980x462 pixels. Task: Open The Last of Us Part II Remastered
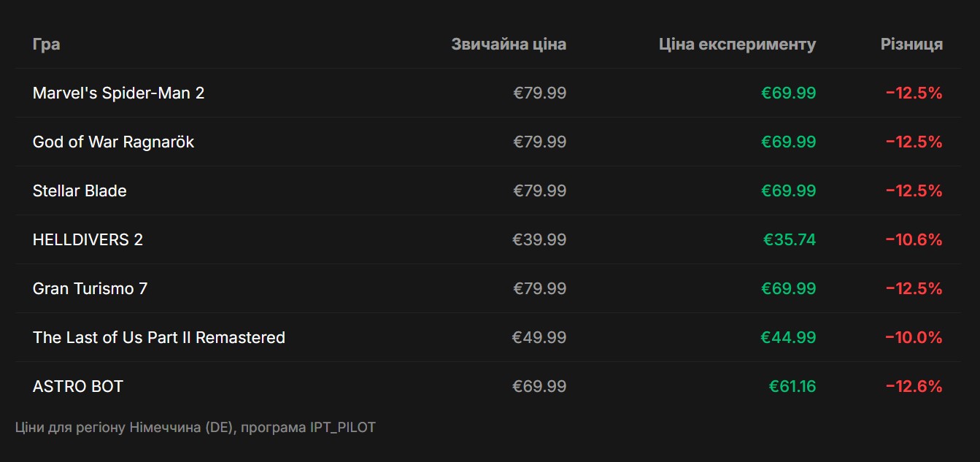(158, 338)
